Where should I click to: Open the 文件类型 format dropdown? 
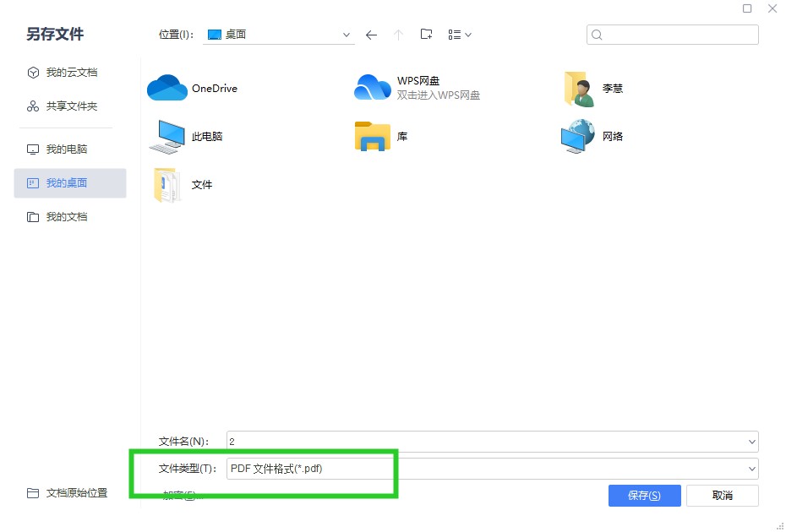492,469
